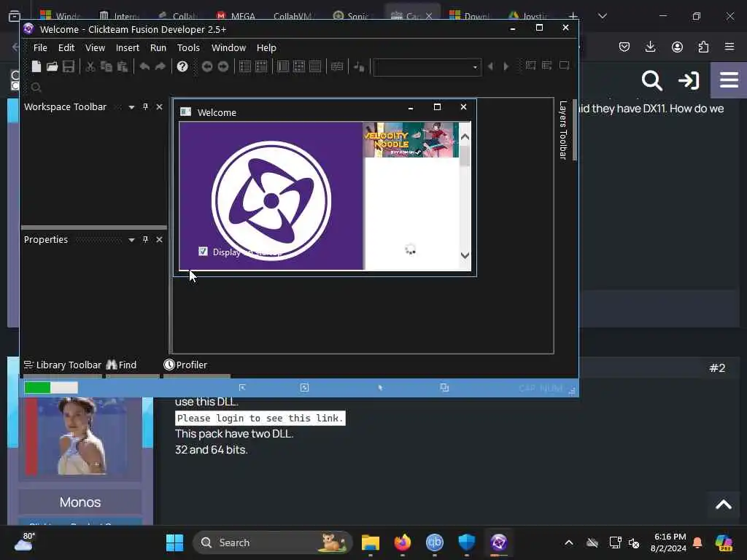Toggle Display at startup checkbox
747x560 pixels.
(203, 252)
